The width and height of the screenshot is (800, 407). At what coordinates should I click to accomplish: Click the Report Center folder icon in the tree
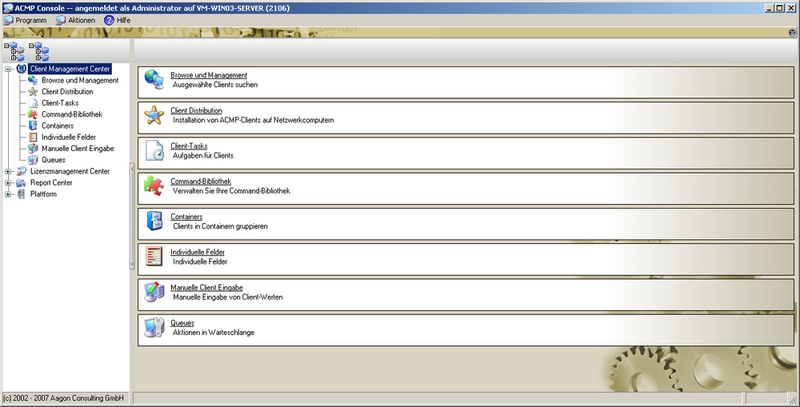(x=21, y=183)
